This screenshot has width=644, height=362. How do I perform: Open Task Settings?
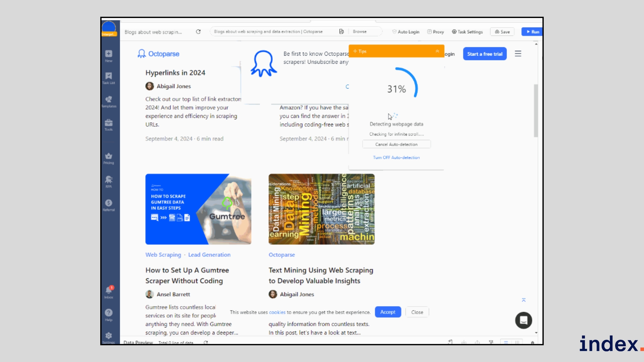tap(467, 32)
